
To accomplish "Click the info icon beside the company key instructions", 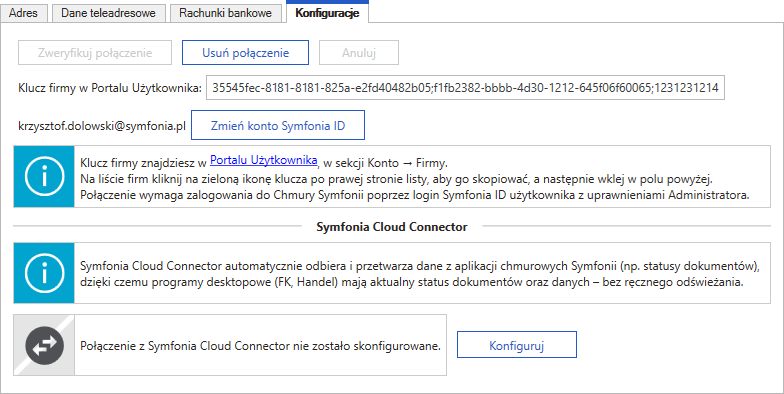I will (x=44, y=176).
